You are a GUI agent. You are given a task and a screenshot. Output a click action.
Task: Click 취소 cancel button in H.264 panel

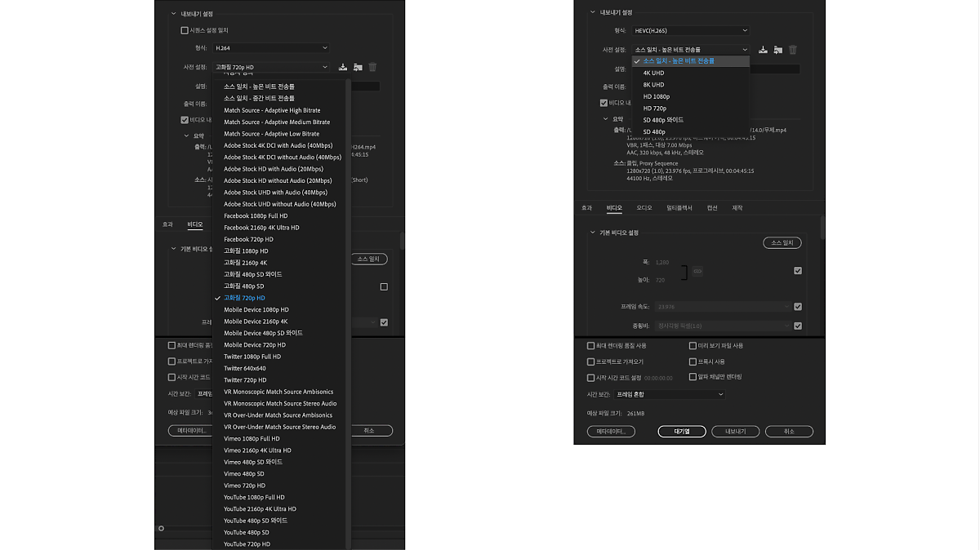[x=369, y=430]
